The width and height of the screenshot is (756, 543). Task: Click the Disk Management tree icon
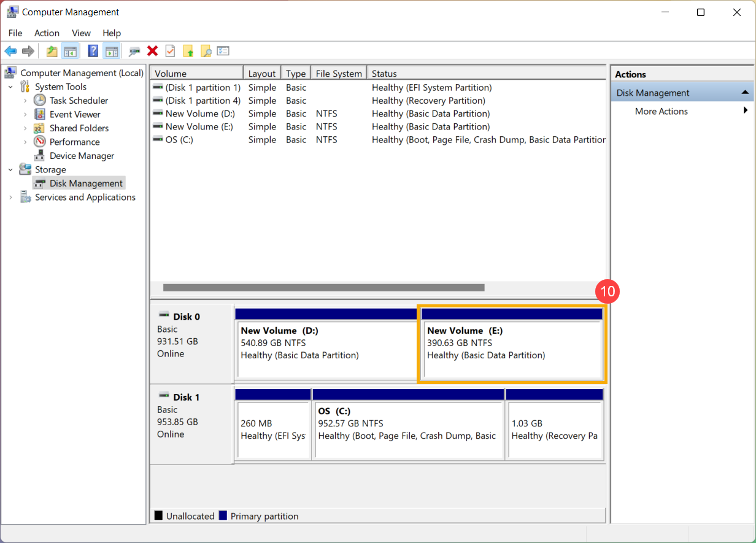tap(40, 183)
